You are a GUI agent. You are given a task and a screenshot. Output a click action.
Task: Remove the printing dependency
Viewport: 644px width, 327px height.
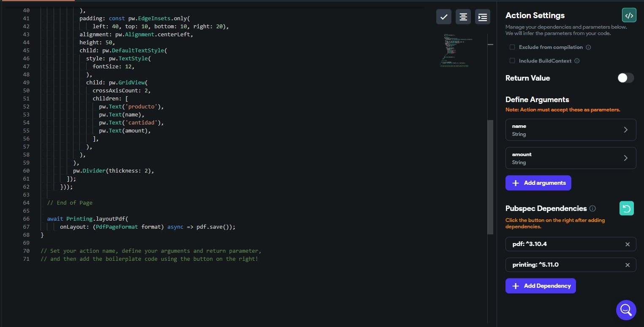(x=627, y=265)
